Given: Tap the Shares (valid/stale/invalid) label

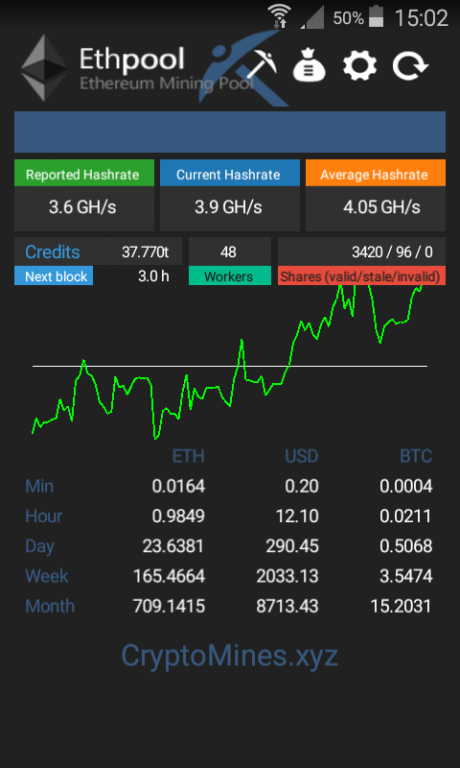Looking at the screenshot, I should [x=360, y=277].
